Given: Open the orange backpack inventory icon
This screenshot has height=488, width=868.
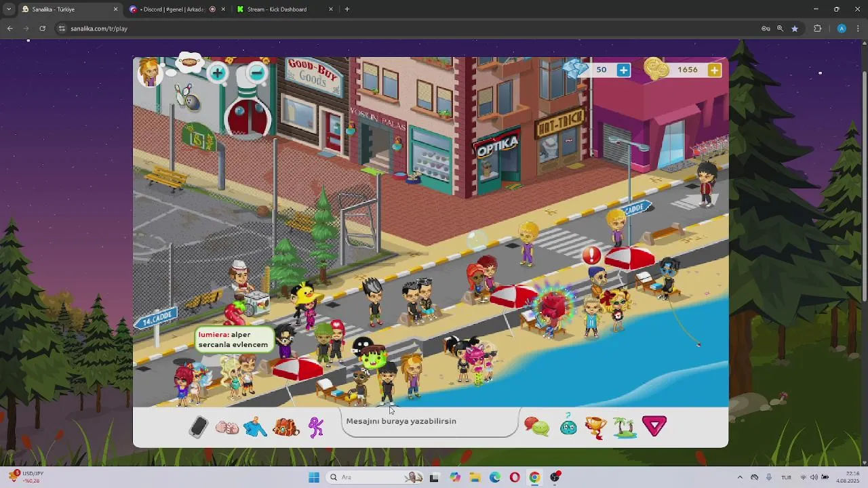Looking at the screenshot, I should click(286, 428).
